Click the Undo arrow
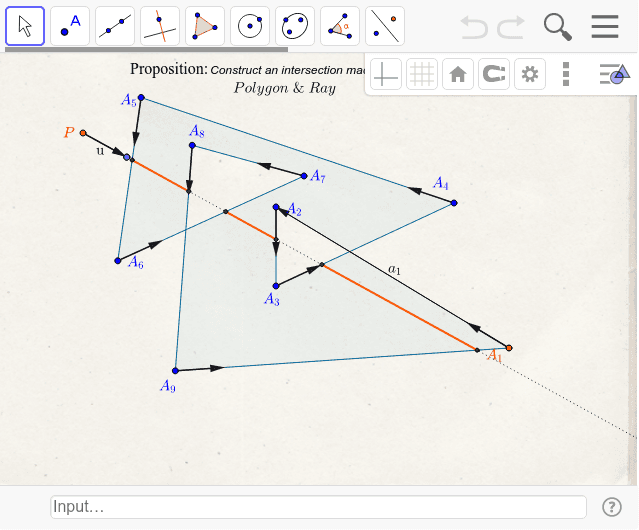639x530 pixels. coord(474,27)
